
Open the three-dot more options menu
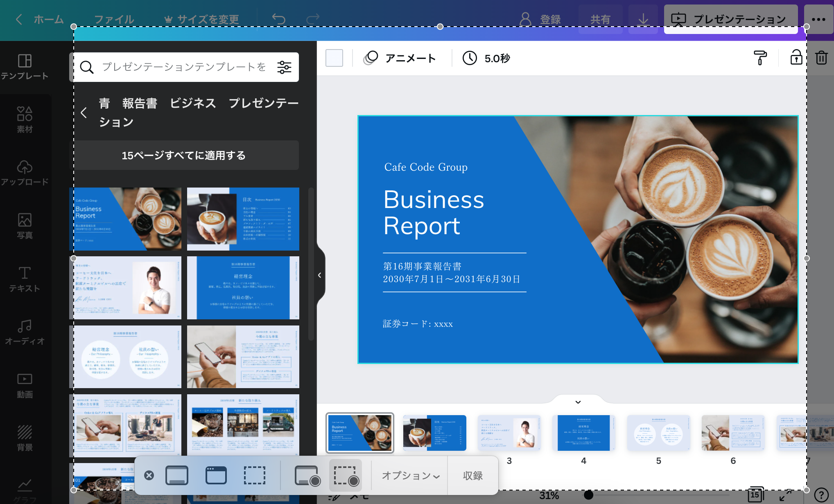818,19
